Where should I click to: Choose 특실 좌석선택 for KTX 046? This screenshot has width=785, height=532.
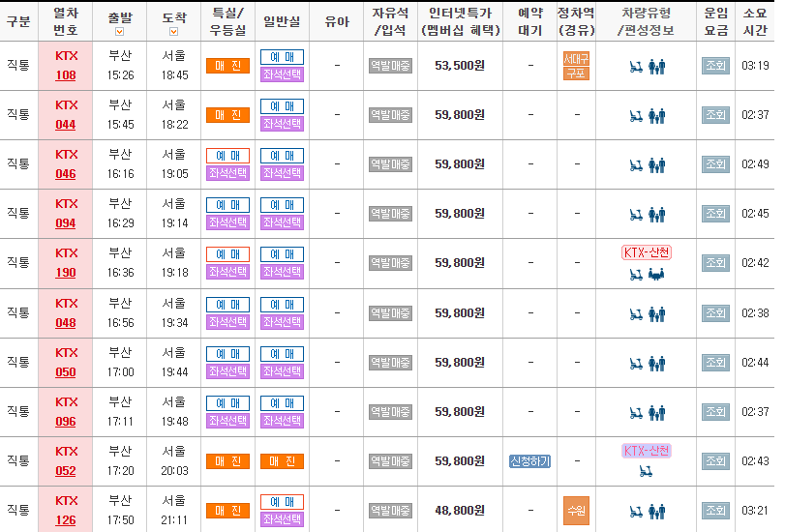[227, 173]
